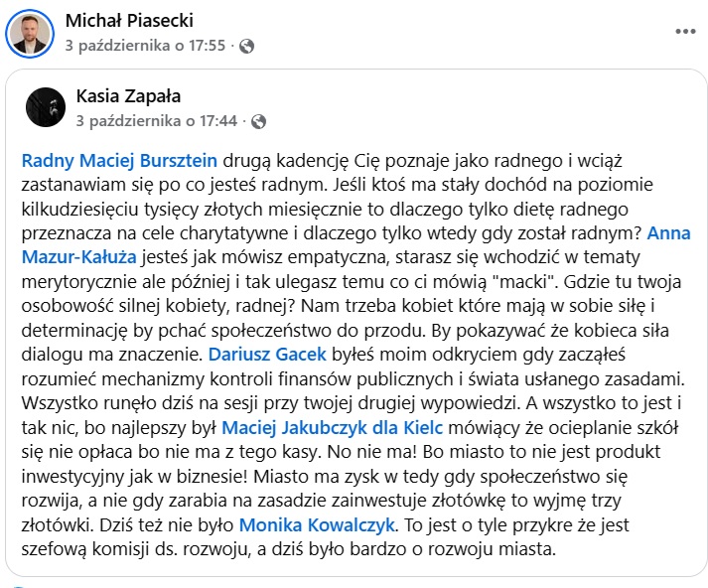
Task: Open the "3 października o 17:44" timestamp
Action: click(x=157, y=121)
